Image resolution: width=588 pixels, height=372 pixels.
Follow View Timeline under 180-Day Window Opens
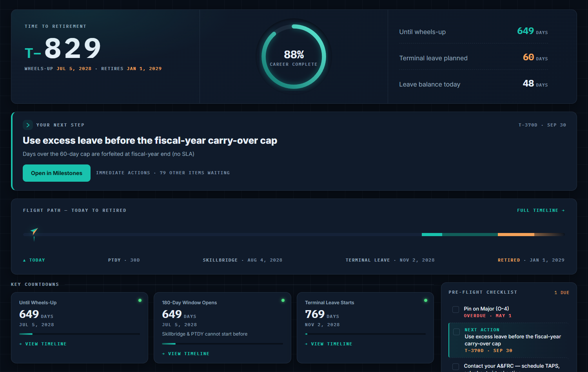pos(186,354)
